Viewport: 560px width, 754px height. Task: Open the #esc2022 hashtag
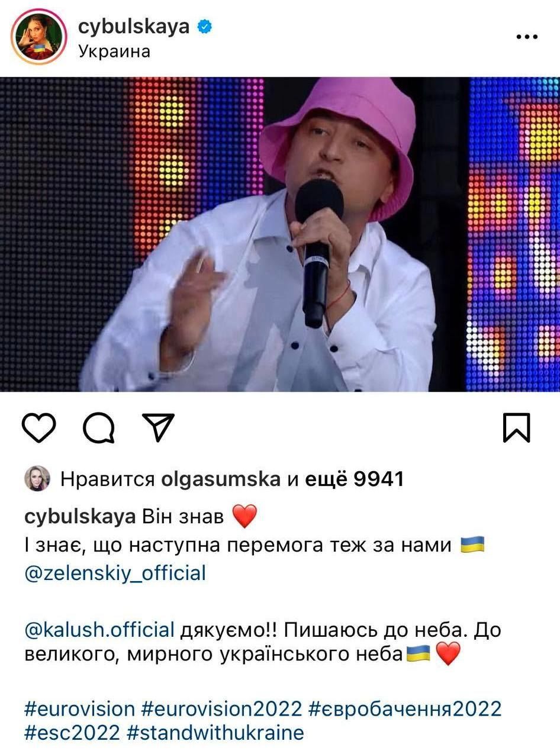(73, 733)
